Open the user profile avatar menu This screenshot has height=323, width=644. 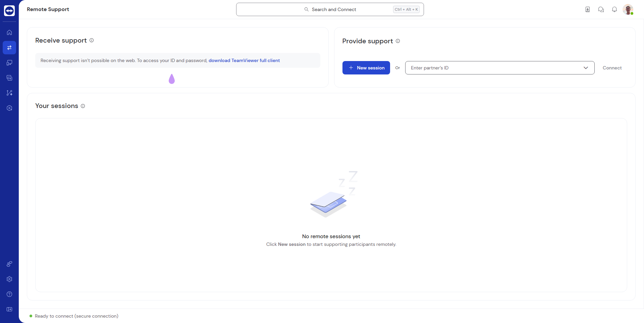(x=628, y=9)
